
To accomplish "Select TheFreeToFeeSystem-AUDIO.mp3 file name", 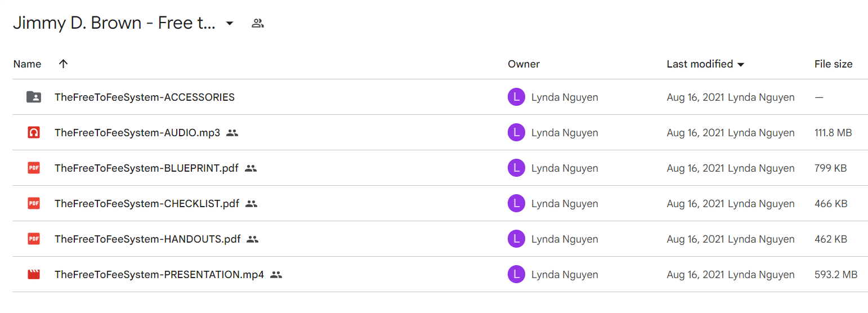I will click(x=137, y=133).
